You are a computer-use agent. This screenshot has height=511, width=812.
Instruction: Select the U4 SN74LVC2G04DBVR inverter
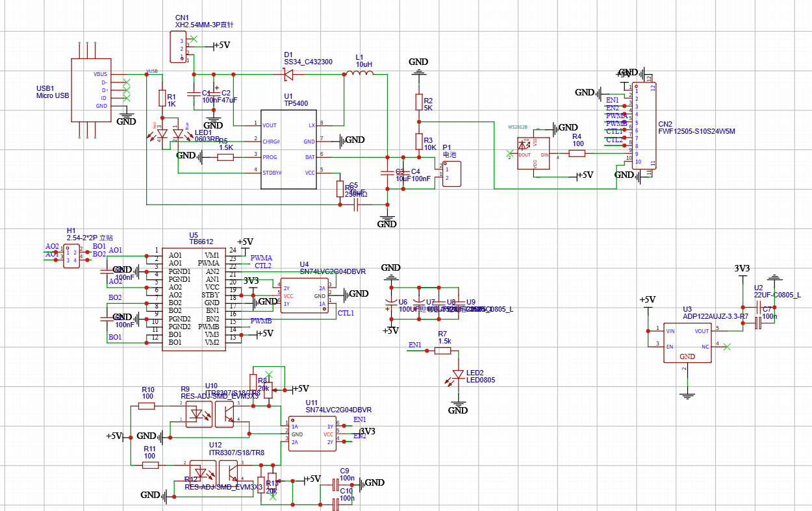point(305,296)
